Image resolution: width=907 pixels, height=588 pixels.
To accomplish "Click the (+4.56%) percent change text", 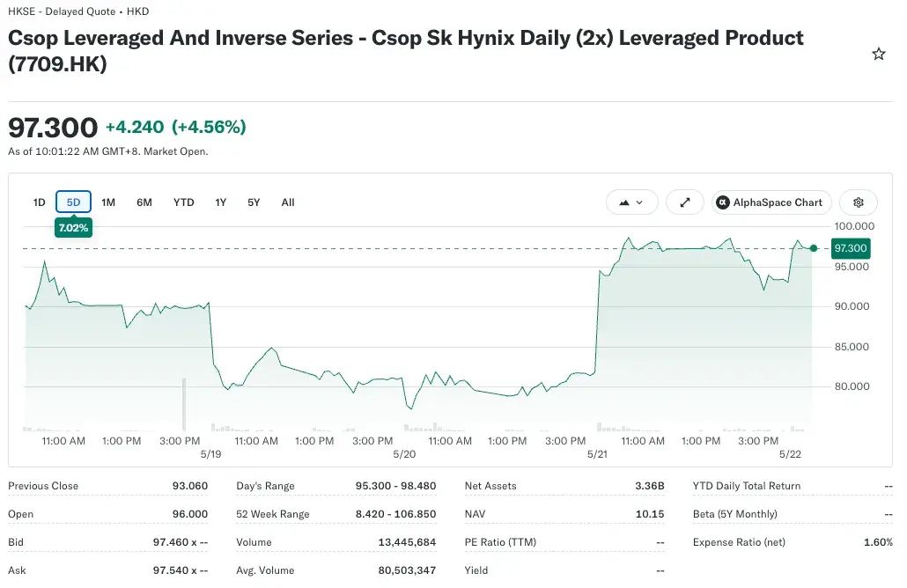I will [x=209, y=127].
